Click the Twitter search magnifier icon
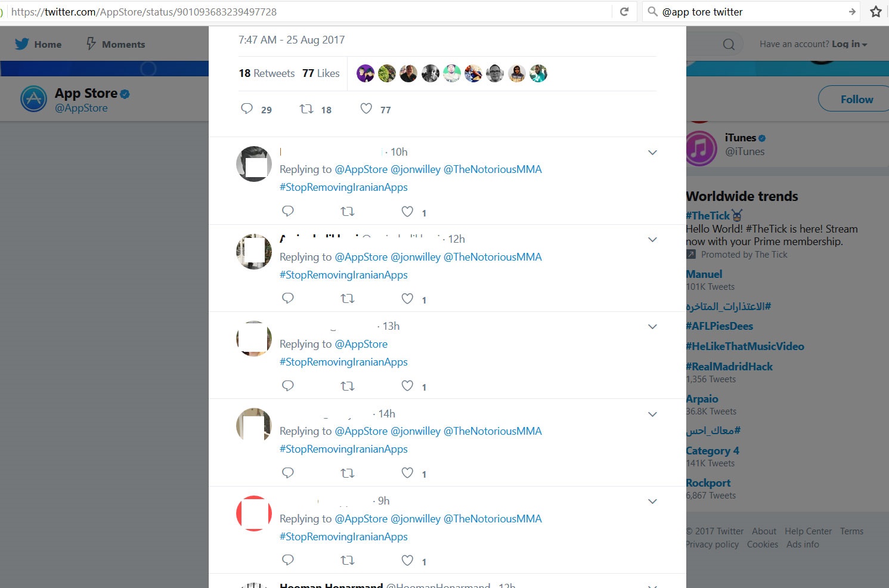The image size is (889, 588). [x=729, y=44]
